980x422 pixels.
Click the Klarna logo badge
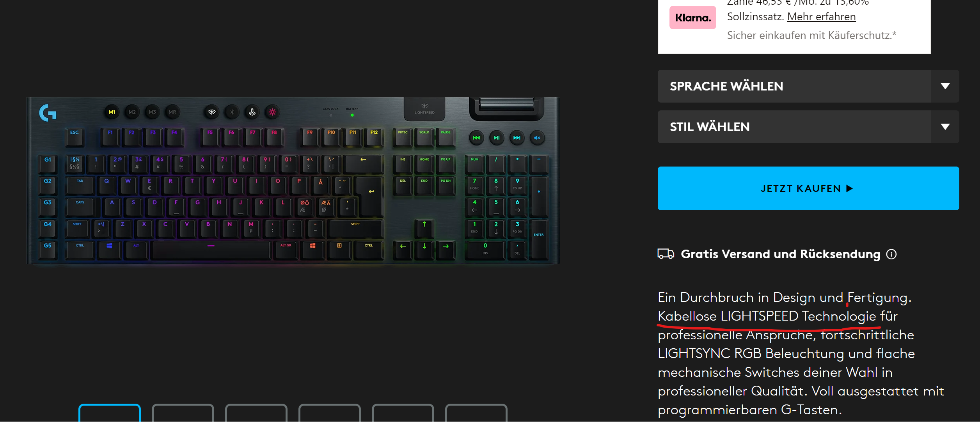[x=692, y=18]
